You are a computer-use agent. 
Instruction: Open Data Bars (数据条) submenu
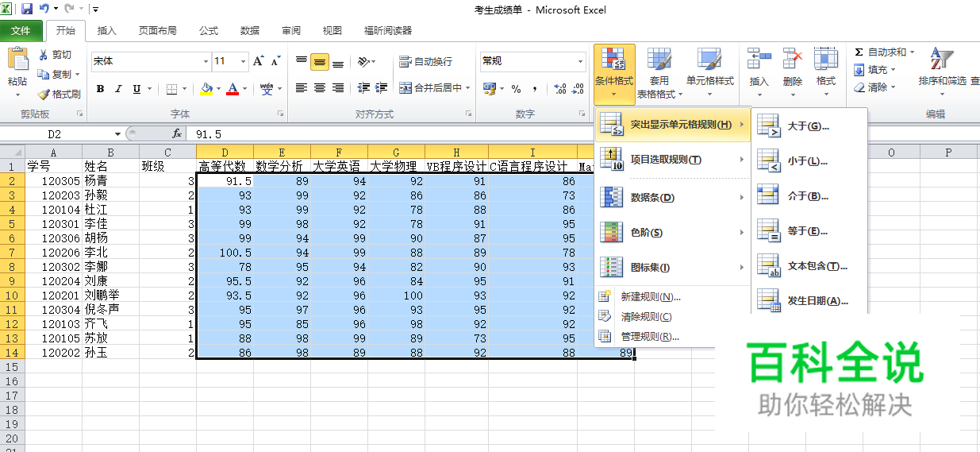point(672,198)
